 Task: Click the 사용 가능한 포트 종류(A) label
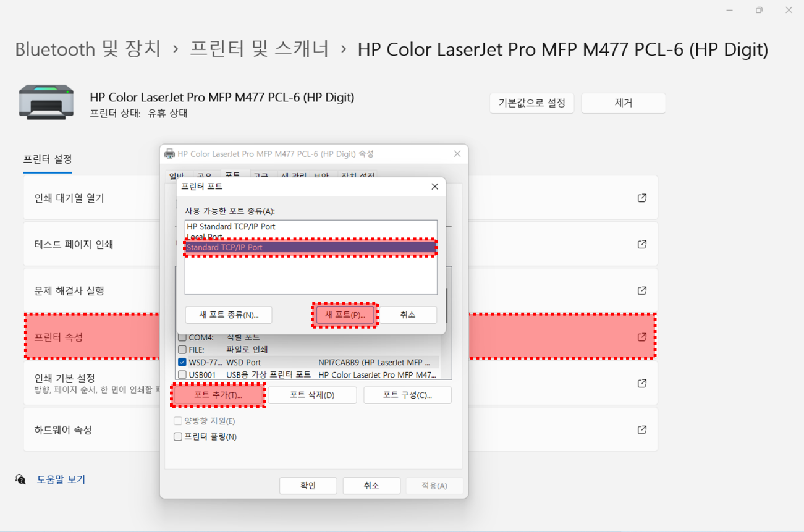pos(230,211)
